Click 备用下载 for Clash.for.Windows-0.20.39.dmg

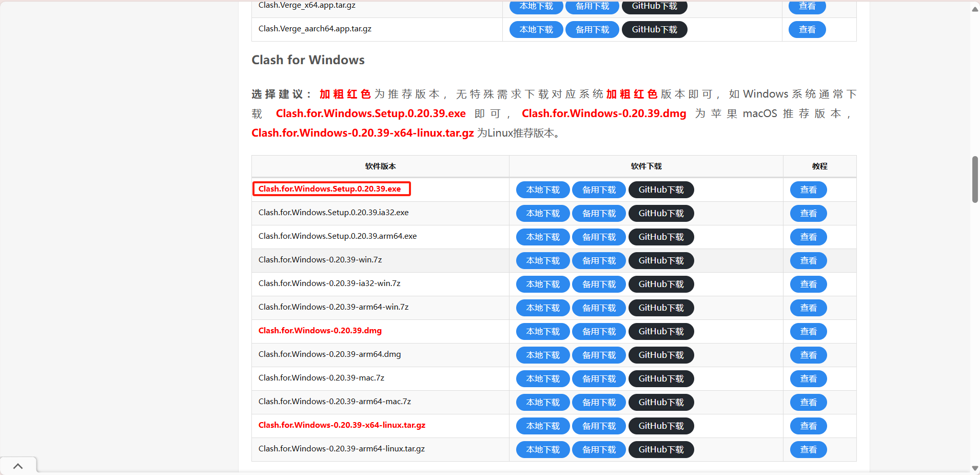599,332
